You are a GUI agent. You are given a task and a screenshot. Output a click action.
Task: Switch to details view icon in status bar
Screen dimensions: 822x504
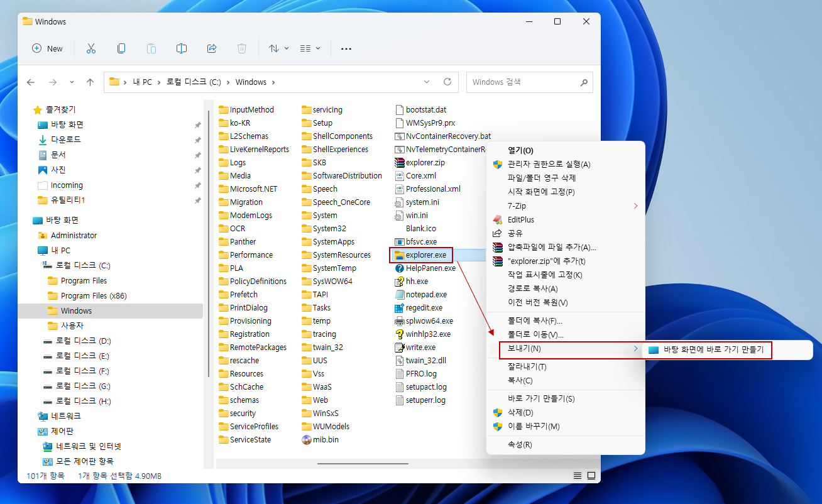click(578, 476)
